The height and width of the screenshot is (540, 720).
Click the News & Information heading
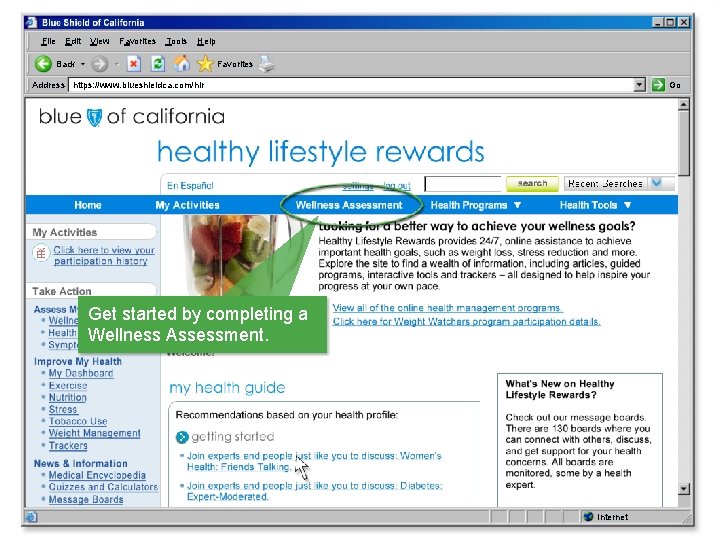(x=81, y=464)
